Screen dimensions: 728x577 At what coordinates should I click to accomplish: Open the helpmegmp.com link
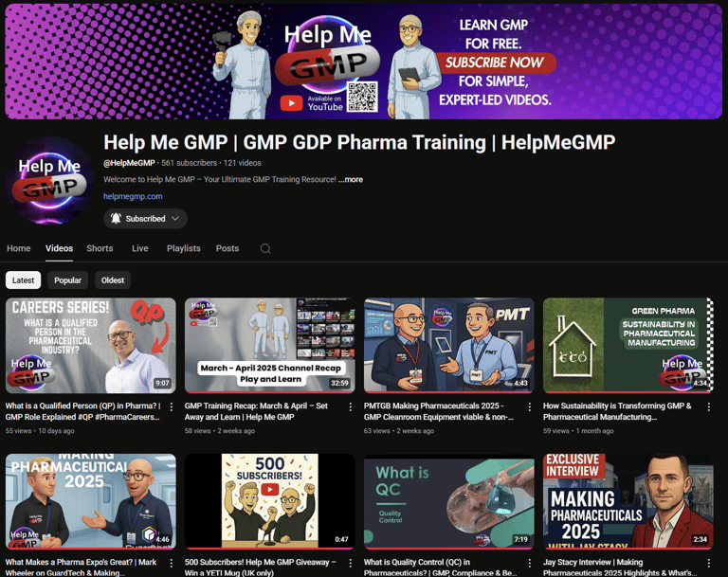click(x=133, y=196)
